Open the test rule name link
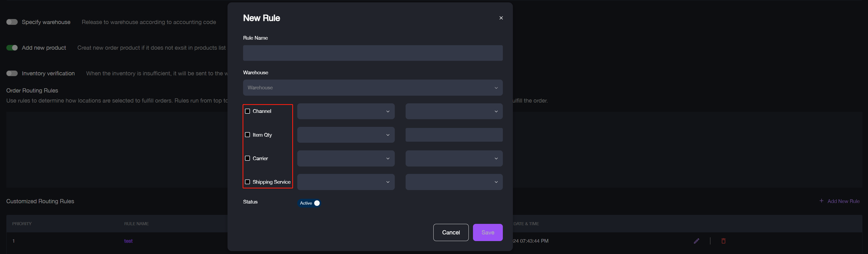 coord(128,241)
